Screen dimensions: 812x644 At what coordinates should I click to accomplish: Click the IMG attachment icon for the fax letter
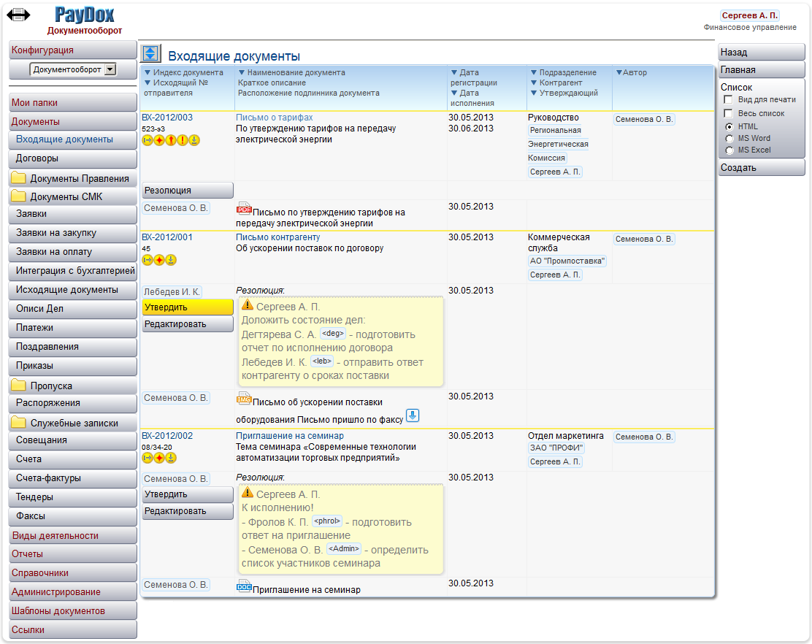point(244,399)
